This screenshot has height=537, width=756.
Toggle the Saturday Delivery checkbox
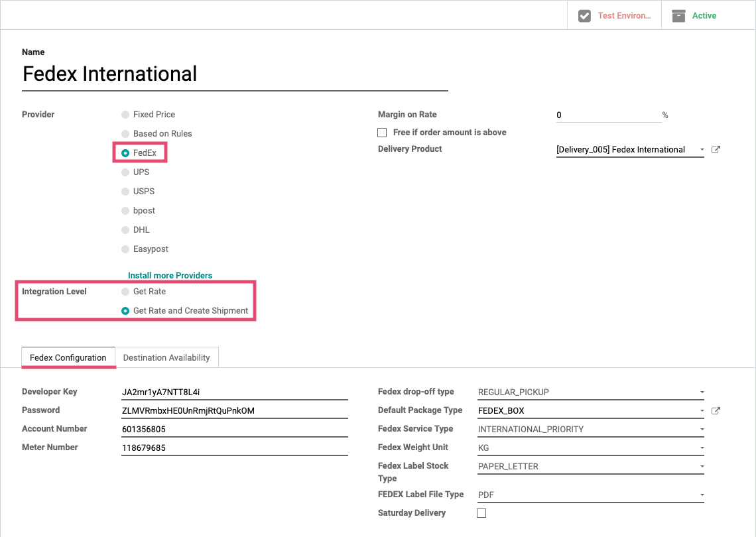[x=481, y=513]
